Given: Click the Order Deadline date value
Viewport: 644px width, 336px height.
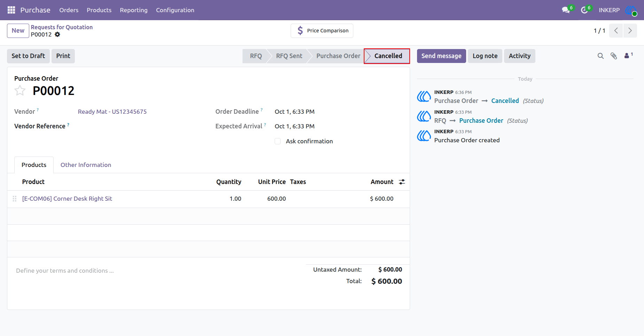Looking at the screenshot, I should pyautogui.click(x=294, y=112).
